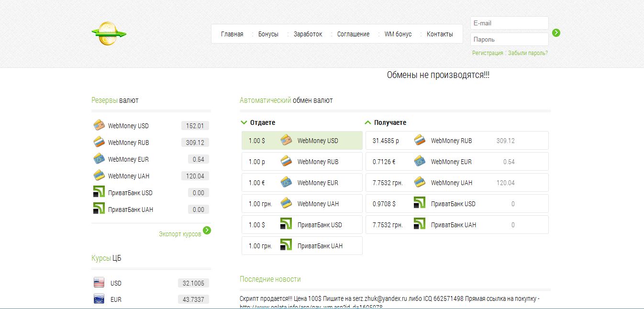Click WebMoney UAH icon in the Резервы list

99,176
